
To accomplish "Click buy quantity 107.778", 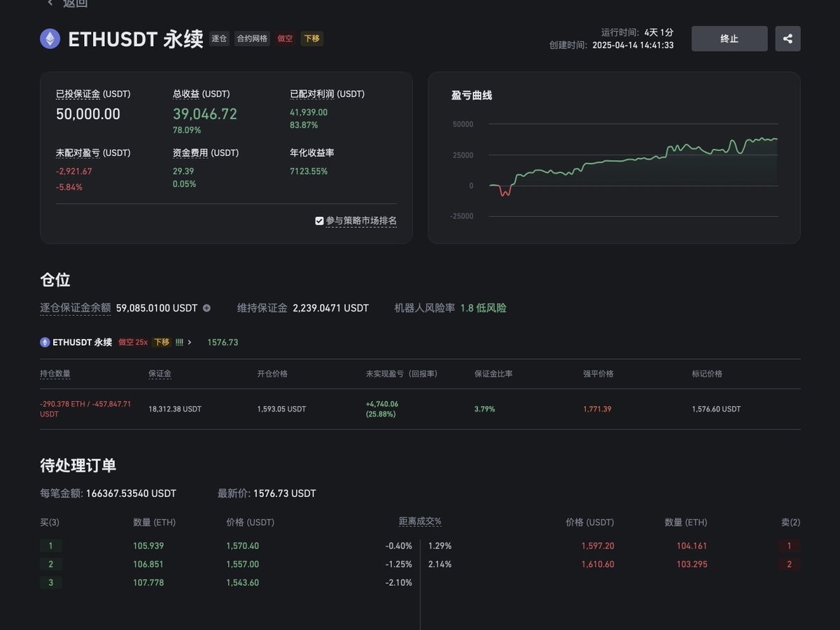I will tap(148, 582).
